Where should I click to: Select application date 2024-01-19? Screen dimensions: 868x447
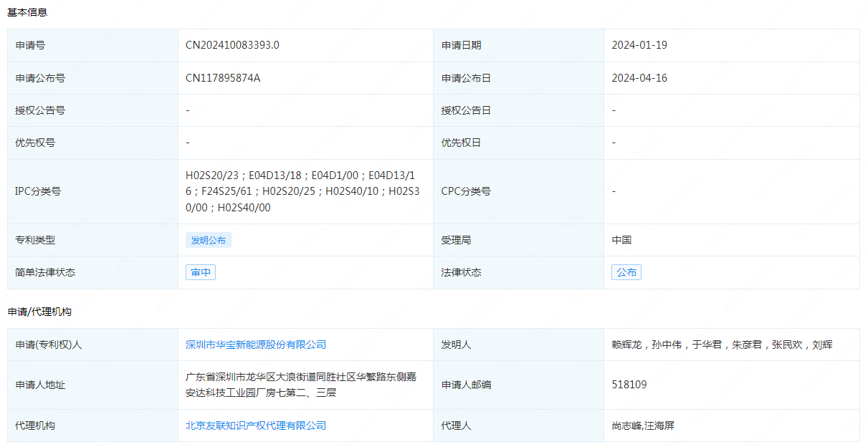(x=639, y=45)
